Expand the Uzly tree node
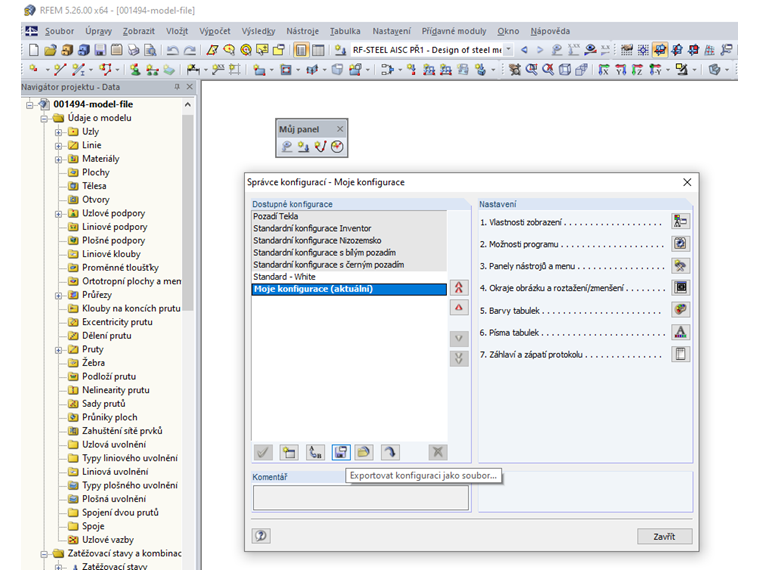Viewport: 760px width, 570px height. 58,132
